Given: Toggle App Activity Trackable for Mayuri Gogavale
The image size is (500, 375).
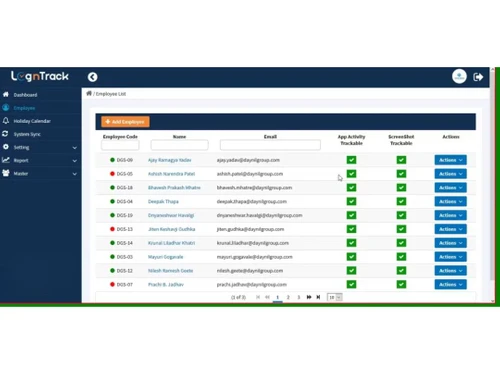Looking at the screenshot, I should point(351,257).
